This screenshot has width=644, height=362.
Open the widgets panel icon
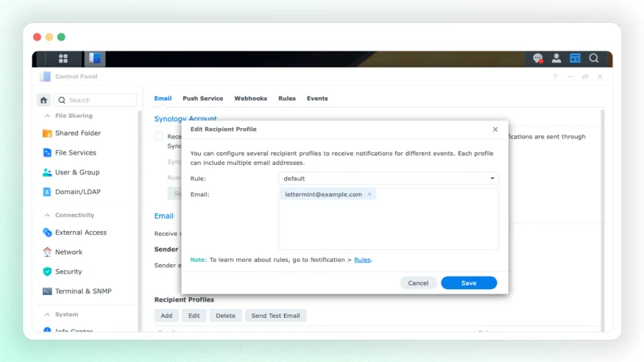pyautogui.click(x=575, y=58)
